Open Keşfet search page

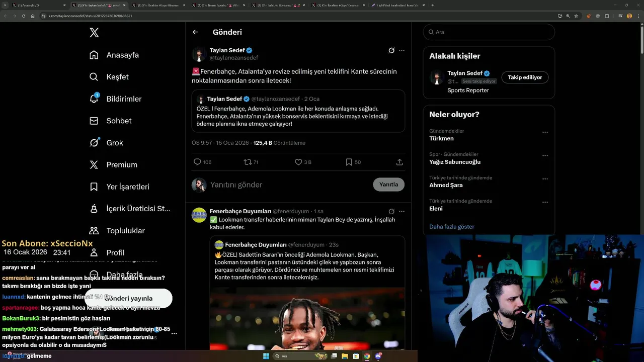tap(109, 77)
